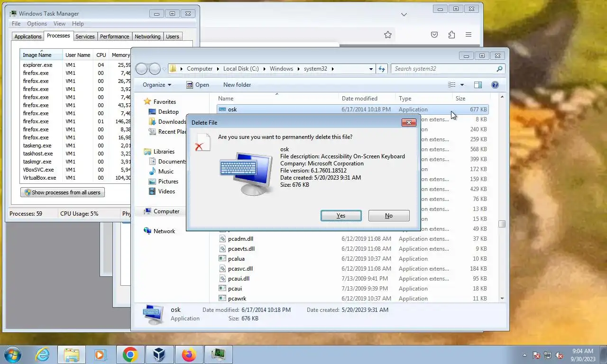Select the osk file row

pyautogui.click(x=352, y=109)
